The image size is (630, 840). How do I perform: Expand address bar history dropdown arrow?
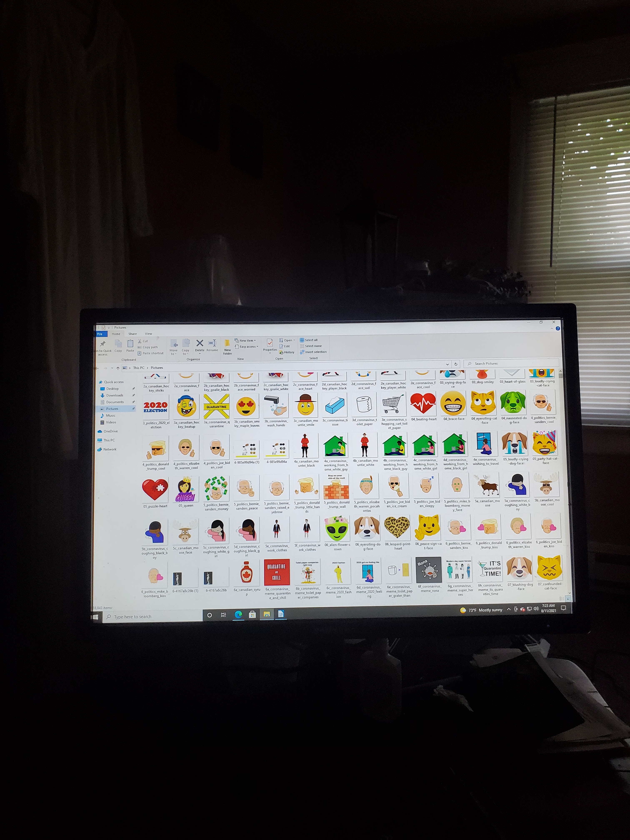point(447,364)
